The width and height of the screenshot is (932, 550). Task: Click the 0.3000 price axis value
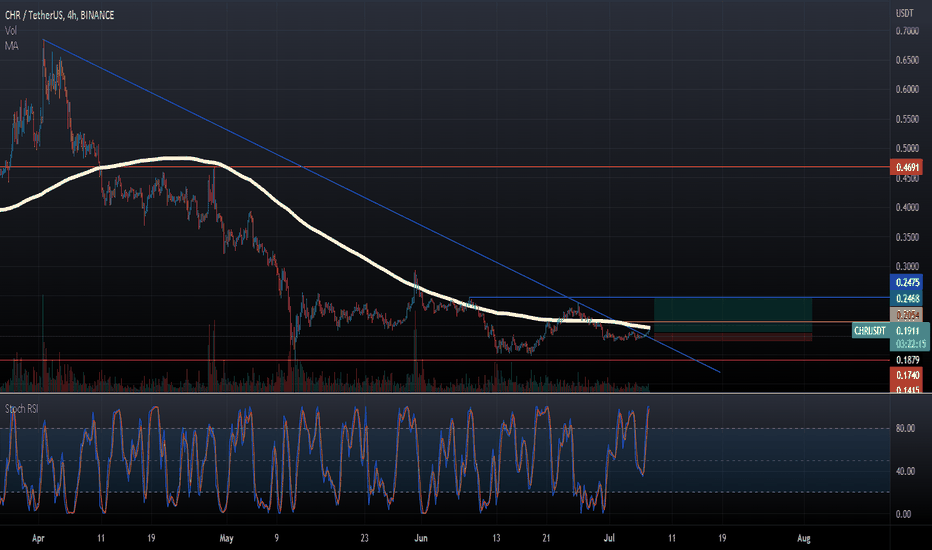[x=907, y=266]
